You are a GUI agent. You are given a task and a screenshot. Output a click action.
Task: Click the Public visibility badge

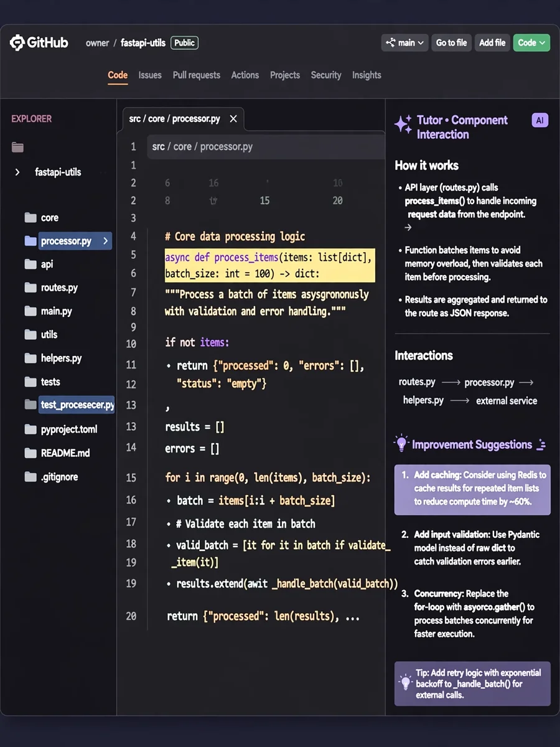click(x=184, y=43)
